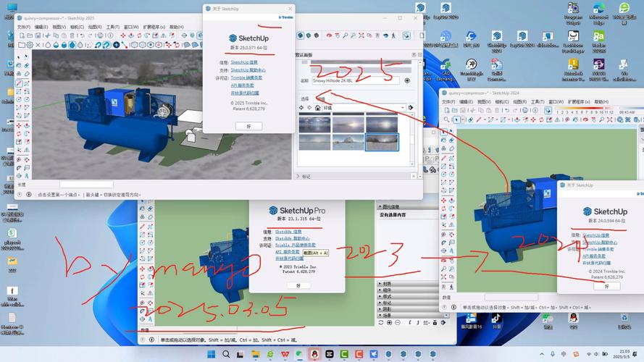
Task: Click the home icon in the environment browser
Action: point(317,108)
